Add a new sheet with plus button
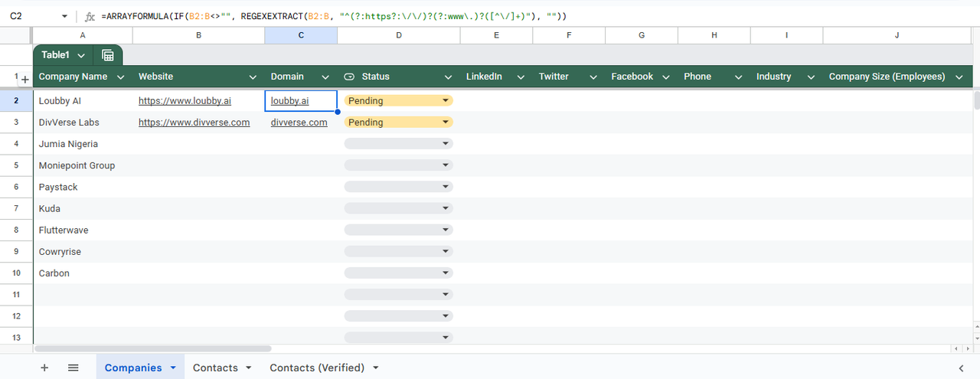Image resolution: width=980 pixels, height=379 pixels. 44,368
